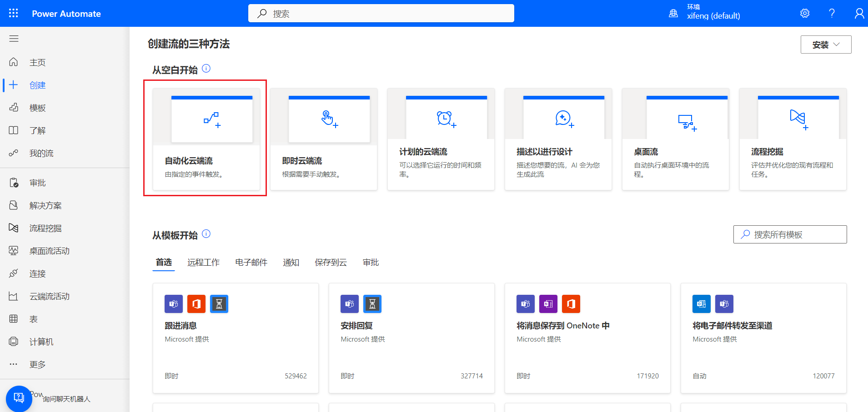Image resolution: width=868 pixels, height=412 pixels.
Task: Open the help question mark icon
Action: [832, 13]
